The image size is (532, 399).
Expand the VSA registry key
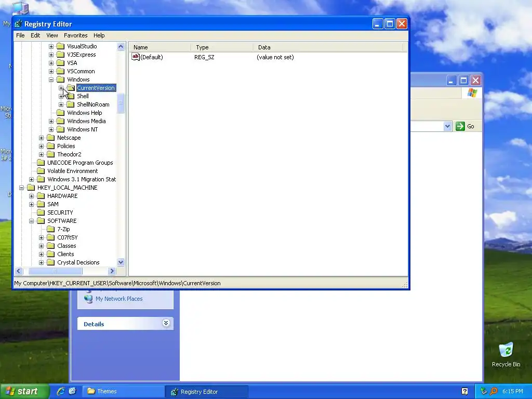click(x=51, y=63)
